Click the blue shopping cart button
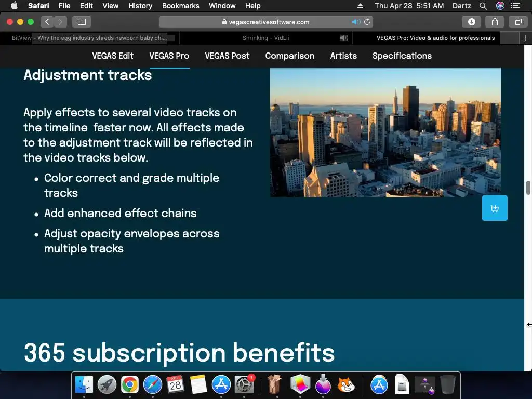The image size is (532, 399). coord(495,208)
